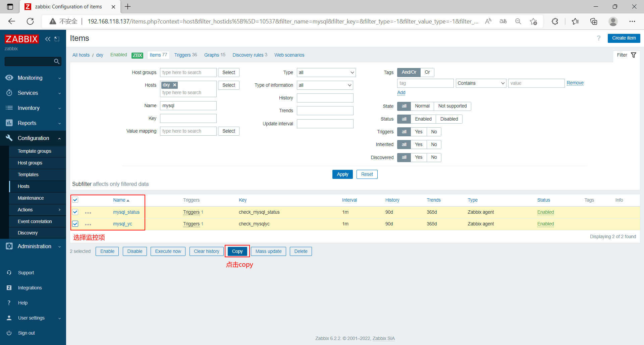The width and height of the screenshot is (644, 345).
Task: Open Template groups in sidebar
Action: tap(35, 151)
